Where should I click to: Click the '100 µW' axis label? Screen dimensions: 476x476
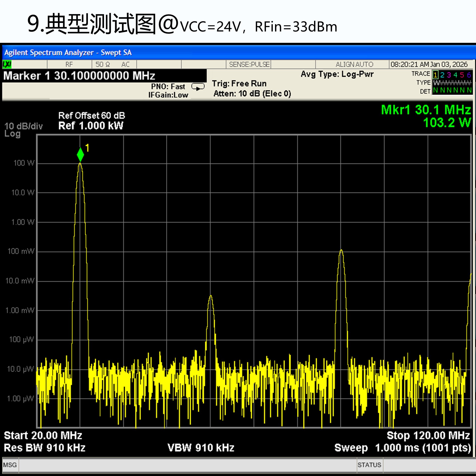coord(21,339)
